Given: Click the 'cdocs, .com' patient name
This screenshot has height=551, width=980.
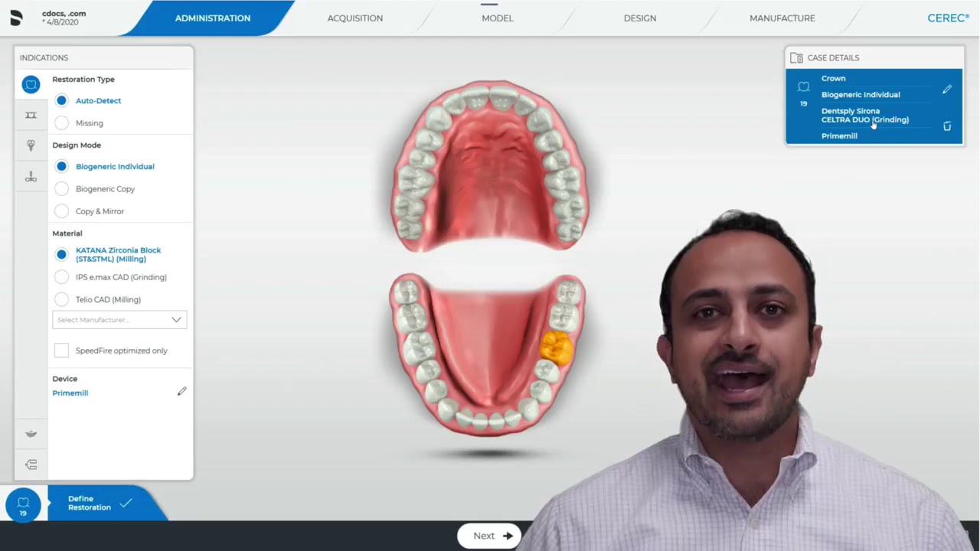Looking at the screenshot, I should (x=64, y=14).
